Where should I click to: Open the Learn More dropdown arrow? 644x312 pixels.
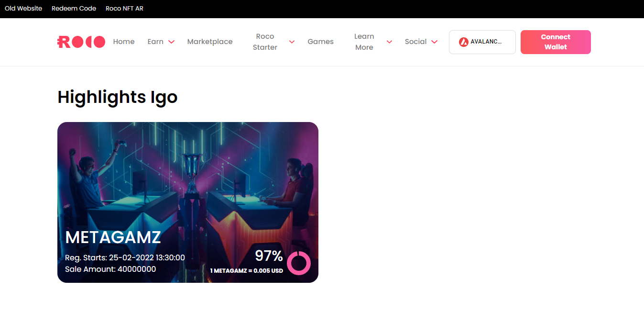[389, 42]
